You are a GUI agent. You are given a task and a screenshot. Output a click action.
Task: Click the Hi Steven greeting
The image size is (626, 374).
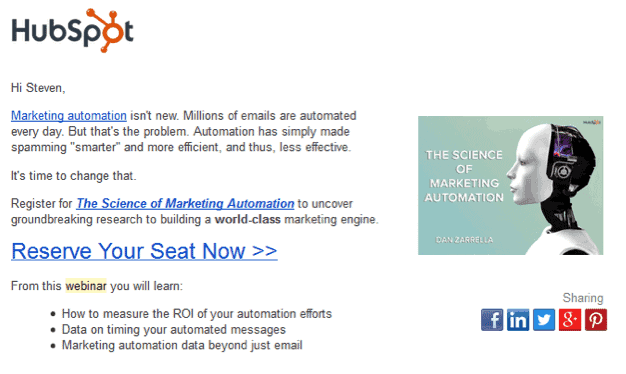coord(38,88)
